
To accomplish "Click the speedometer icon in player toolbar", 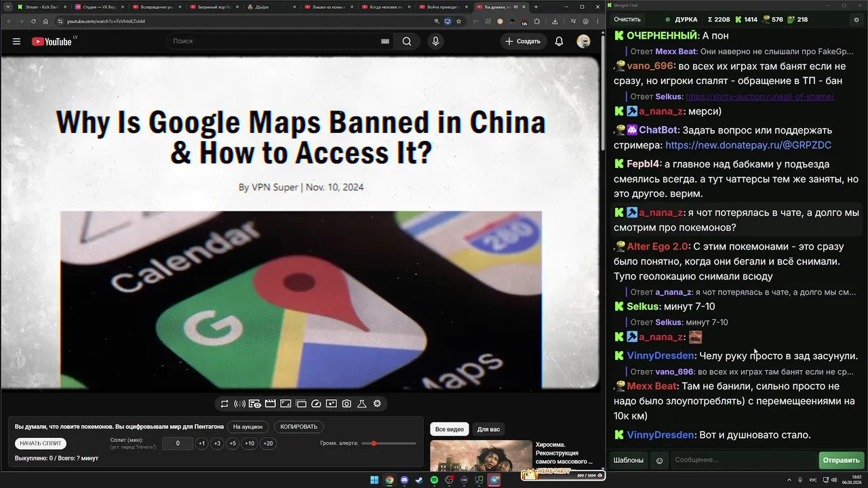I will coord(316,404).
